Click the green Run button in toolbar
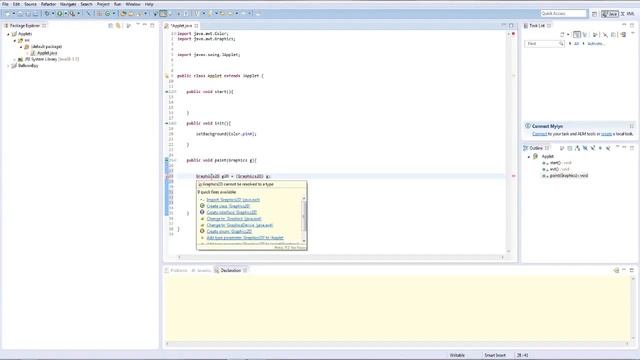 pos(60,13)
